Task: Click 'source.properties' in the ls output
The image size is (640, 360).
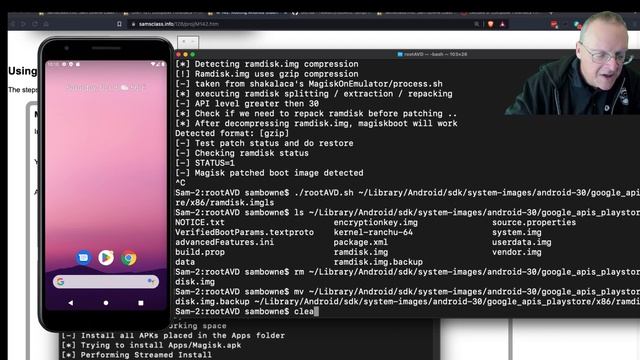Action: [x=534, y=222]
